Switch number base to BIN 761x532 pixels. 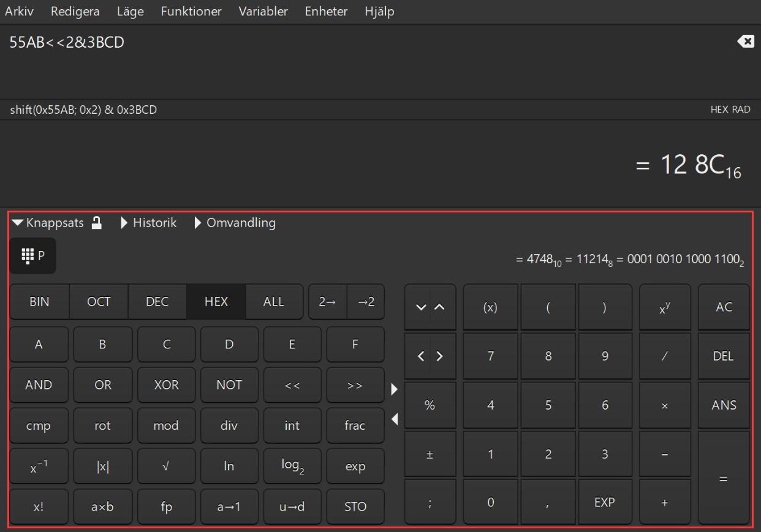point(39,302)
